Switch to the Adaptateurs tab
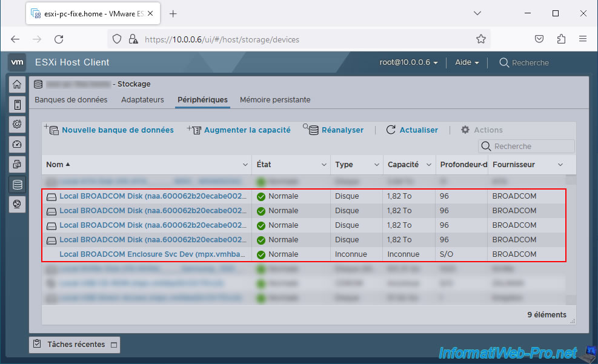The image size is (598, 364). coord(142,100)
